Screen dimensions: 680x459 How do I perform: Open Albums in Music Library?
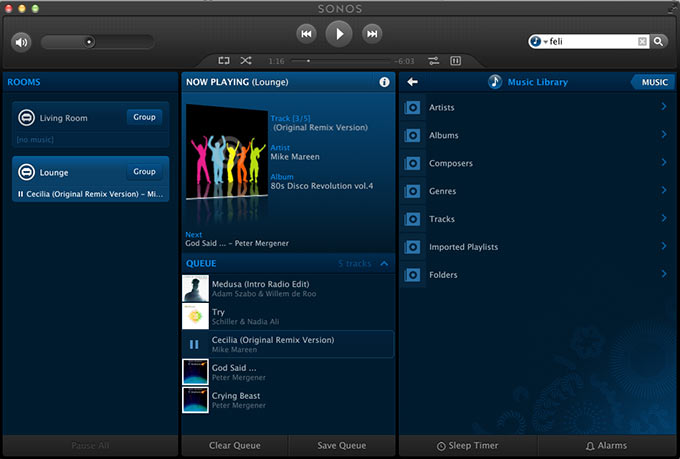coord(537,135)
